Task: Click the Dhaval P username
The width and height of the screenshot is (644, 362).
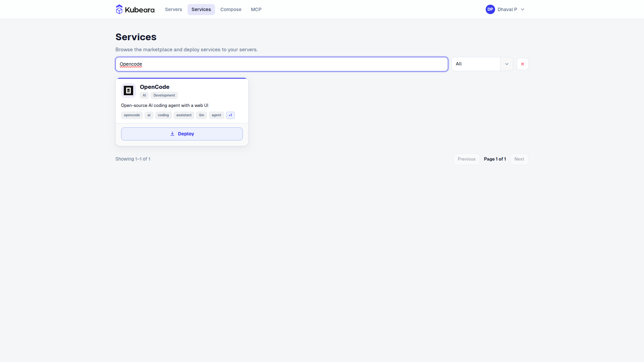Action: pos(507,9)
